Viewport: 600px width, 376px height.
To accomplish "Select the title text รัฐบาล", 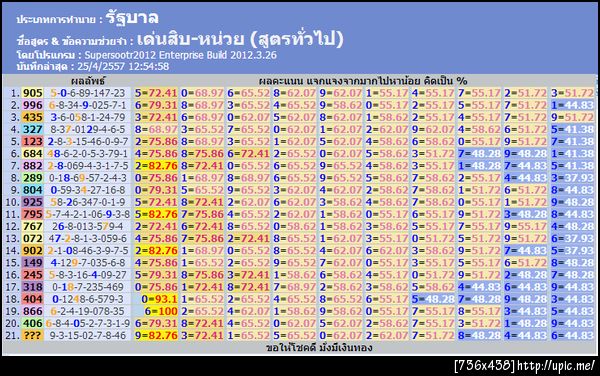I will (x=132, y=18).
